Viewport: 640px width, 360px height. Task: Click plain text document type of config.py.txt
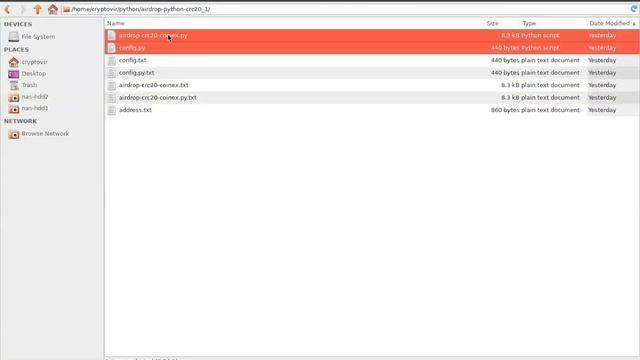[550, 73]
